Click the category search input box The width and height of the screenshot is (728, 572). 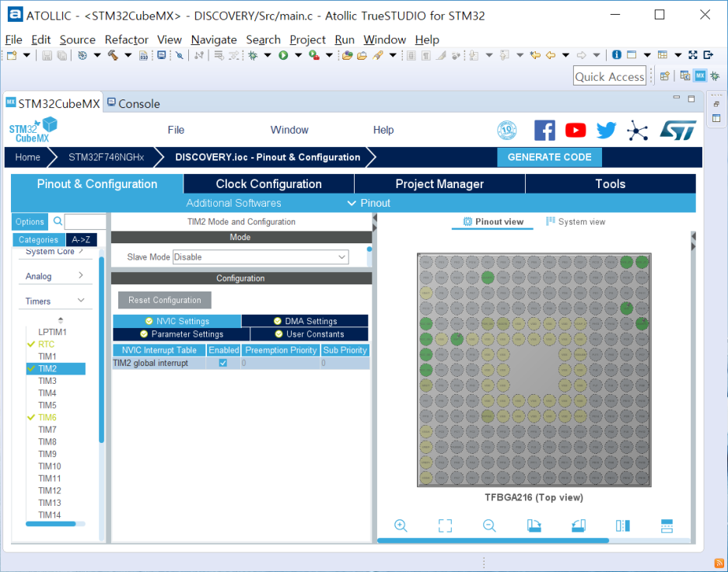pyautogui.click(x=86, y=221)
